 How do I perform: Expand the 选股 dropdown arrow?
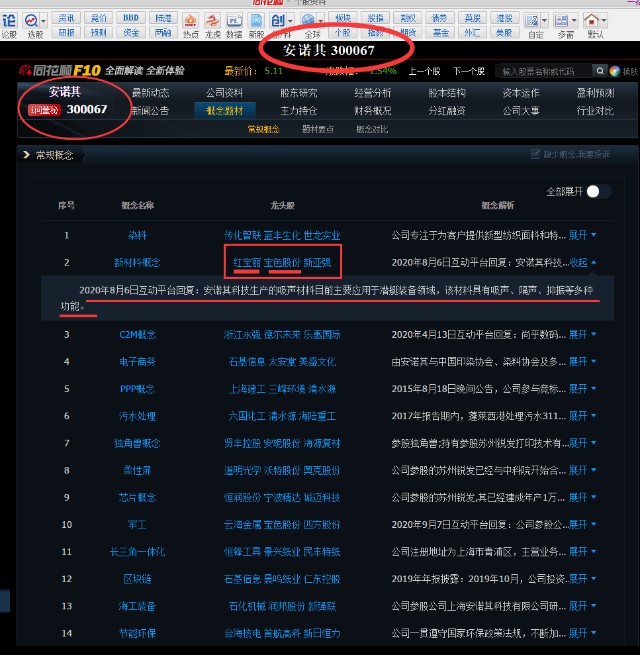click(43, 20)
